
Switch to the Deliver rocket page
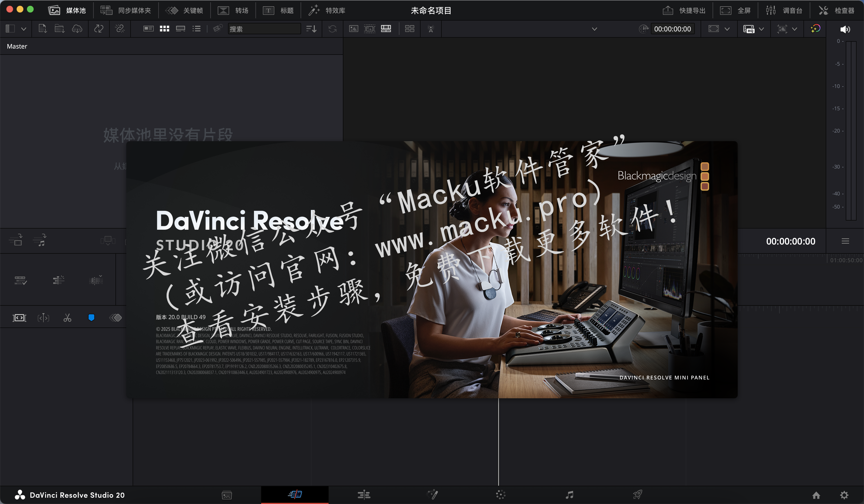tap(637, 495)
